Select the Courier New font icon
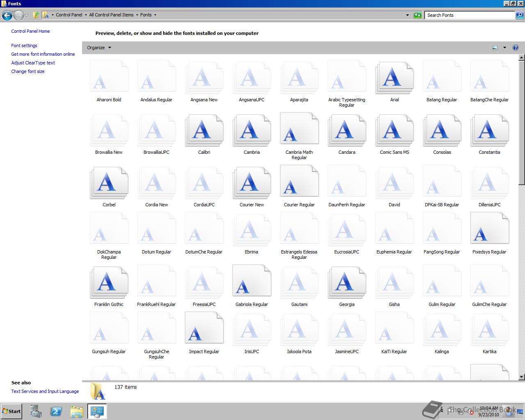 point(251,183)
